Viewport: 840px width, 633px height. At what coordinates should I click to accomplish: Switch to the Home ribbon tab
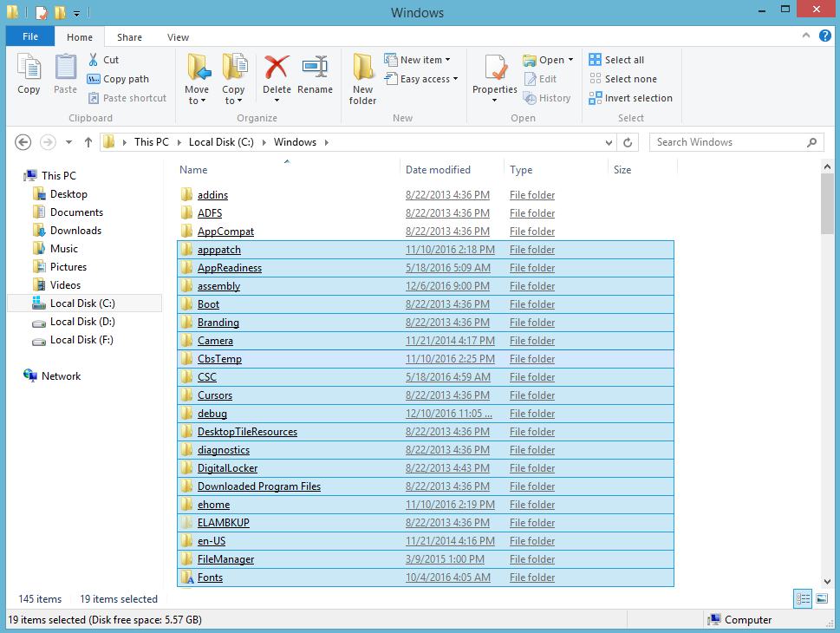79,37
